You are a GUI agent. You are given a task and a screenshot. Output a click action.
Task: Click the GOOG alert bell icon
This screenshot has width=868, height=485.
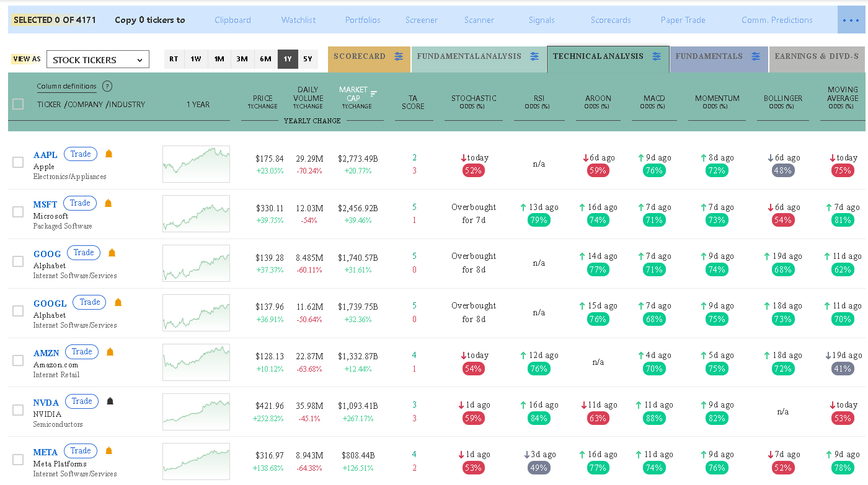pos(112,253)
